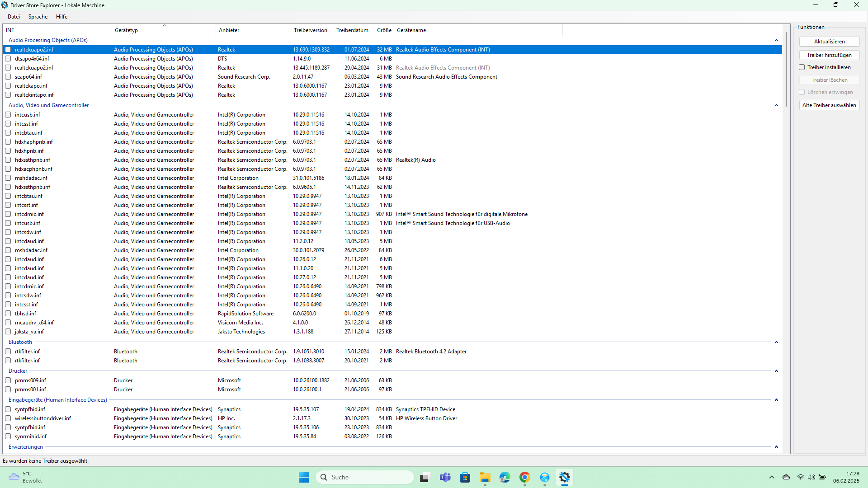The height and width of the screenshot is (488, 868).
Task: Open the clock showing 17:28 06.02.2025
Action: [x=846, y=477]
